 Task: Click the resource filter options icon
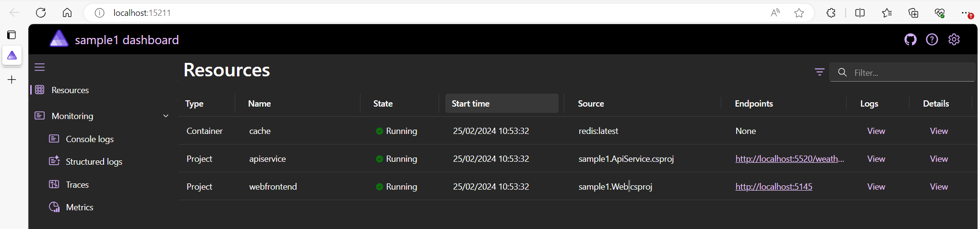819,72
